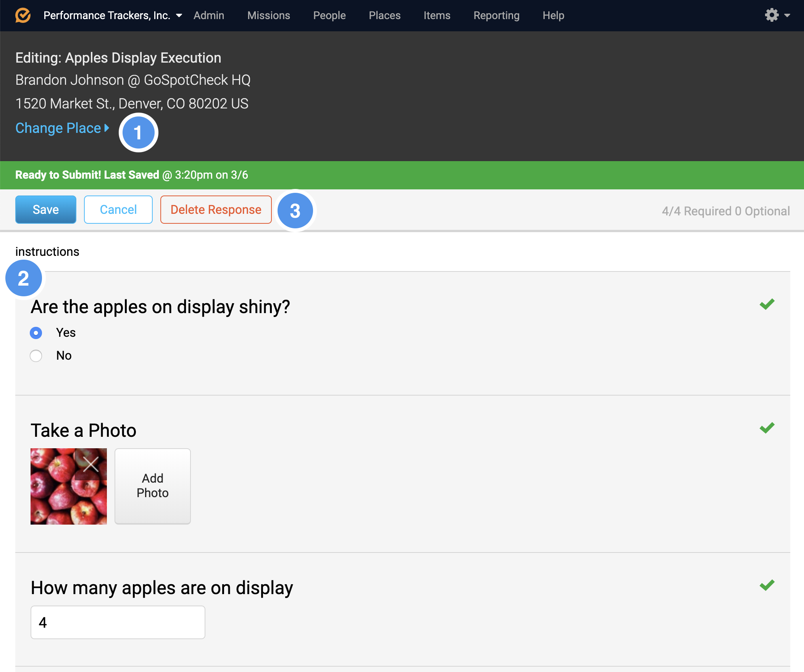Click the green checkmark beside the apple count question
The height and width of the screenshot is (672, 804).
coord(767,585)
